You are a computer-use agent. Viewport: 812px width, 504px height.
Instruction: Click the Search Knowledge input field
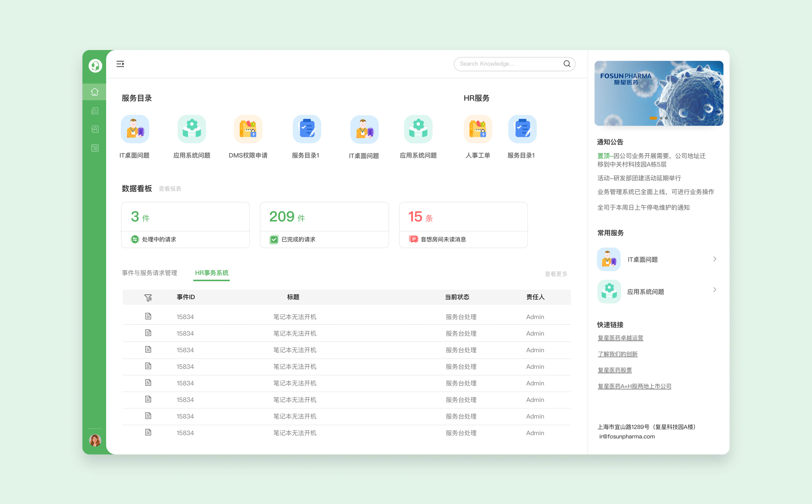pyautogui.click(x=507, y=64)
